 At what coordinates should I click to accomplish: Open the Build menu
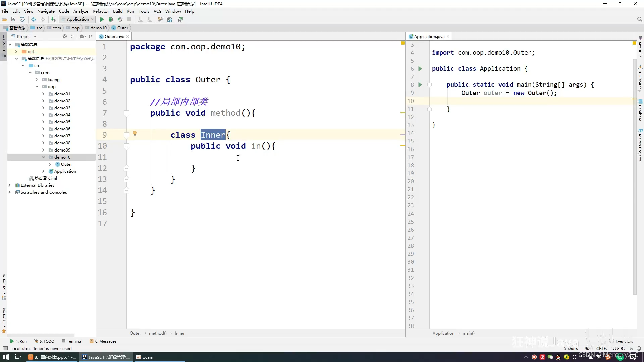(x=118, y=11)
